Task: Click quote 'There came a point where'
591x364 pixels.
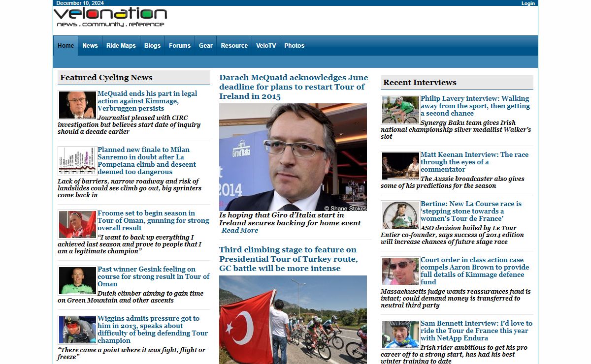Action: [131, 353]
